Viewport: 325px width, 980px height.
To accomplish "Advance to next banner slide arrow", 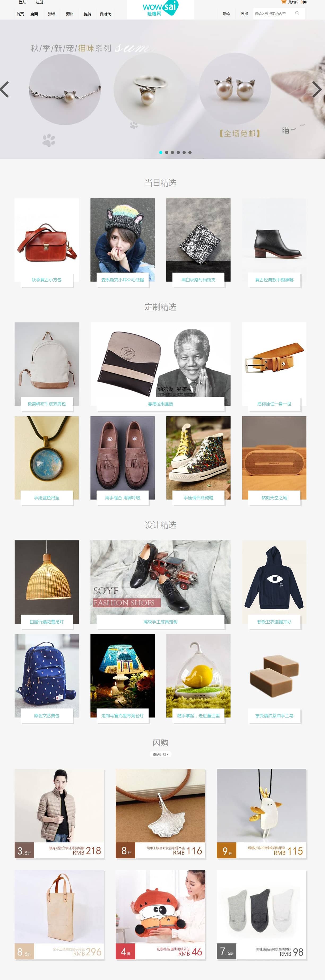I will [317, 89].
